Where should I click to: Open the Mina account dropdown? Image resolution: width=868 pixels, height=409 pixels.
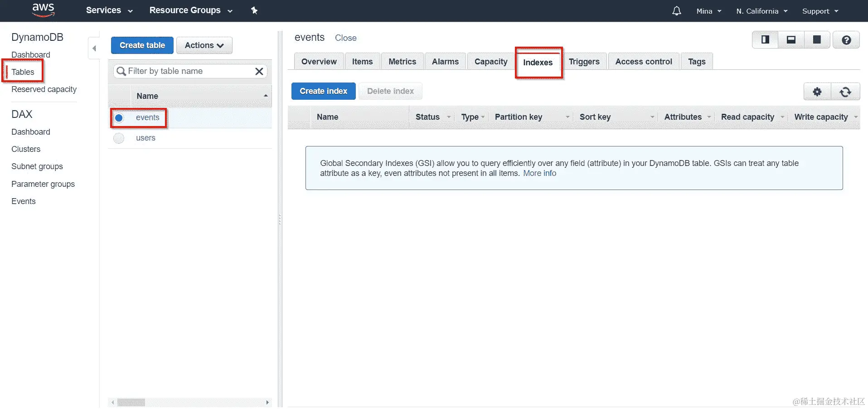(709, 11)
